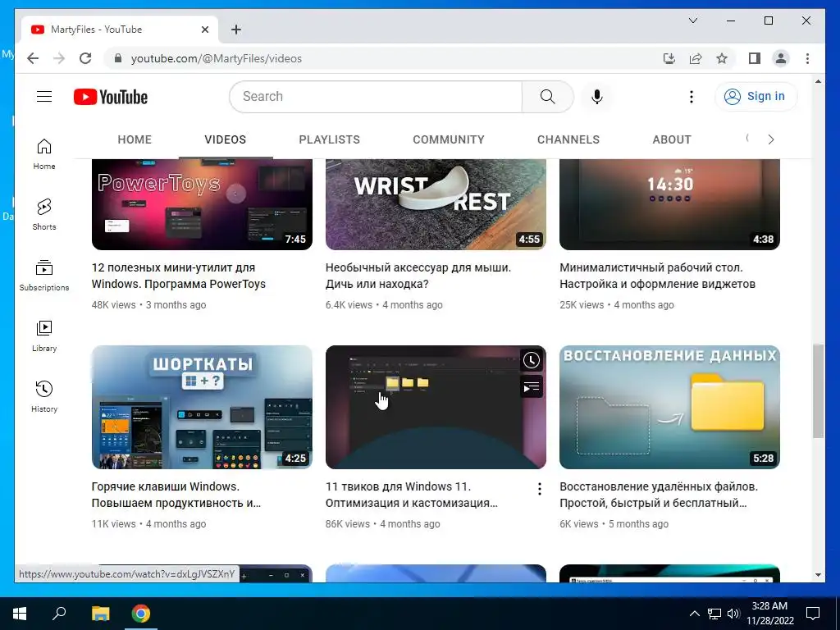Image resolution: width=840 pixels, height=630 pixels.
Task: Click the scrollbar down arrow
Action: [x=818, y=575]
